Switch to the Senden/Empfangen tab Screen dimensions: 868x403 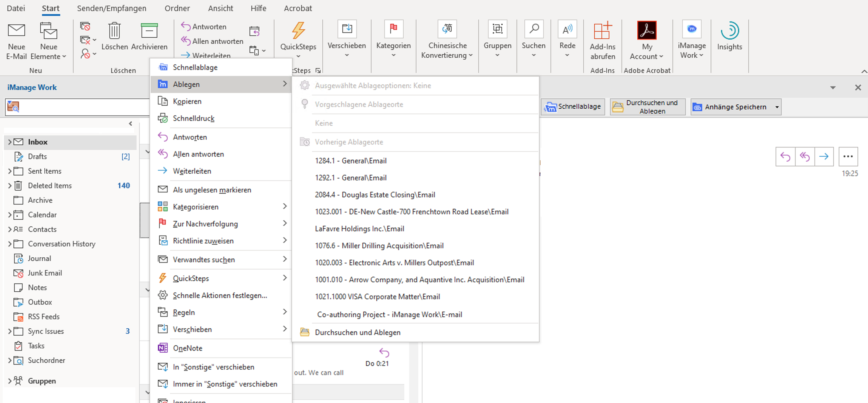[x=111, y=8]
